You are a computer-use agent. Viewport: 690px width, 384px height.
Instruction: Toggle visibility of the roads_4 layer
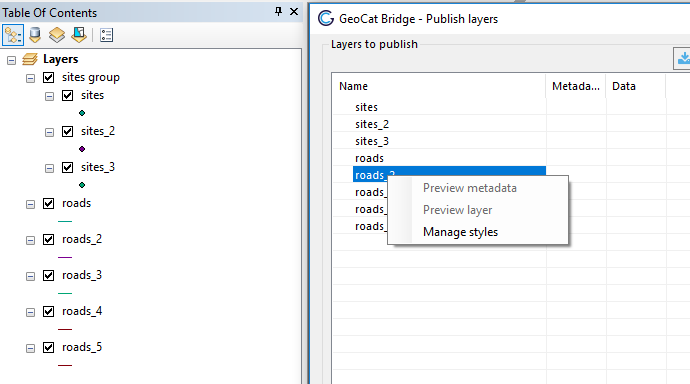[x=48, y=311]
